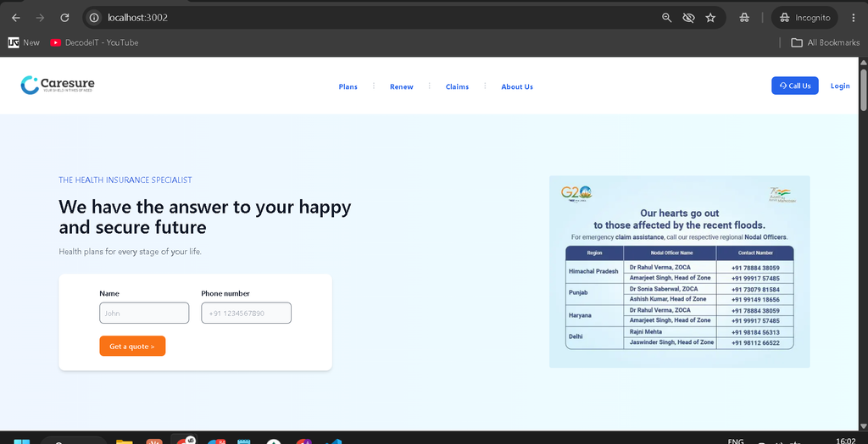Click the Login link

840,86
